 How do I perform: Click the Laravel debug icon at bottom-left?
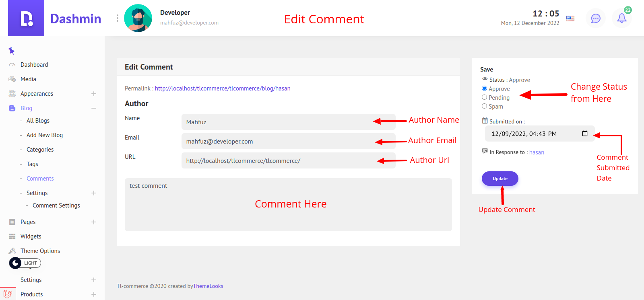tap(8, 294)
